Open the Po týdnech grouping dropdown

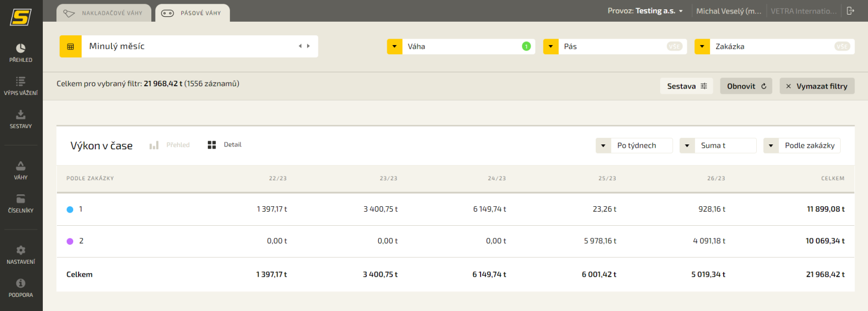point(634,145)
